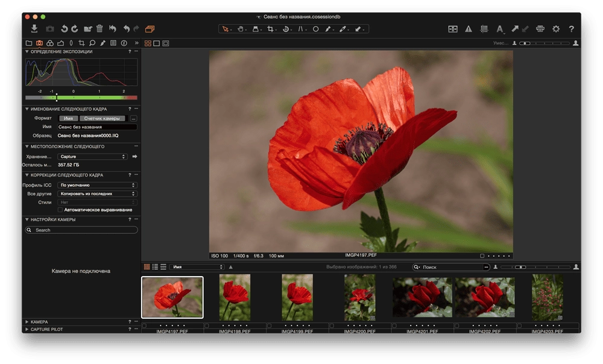Show more tool tabs via double chevron

point(136,43)
